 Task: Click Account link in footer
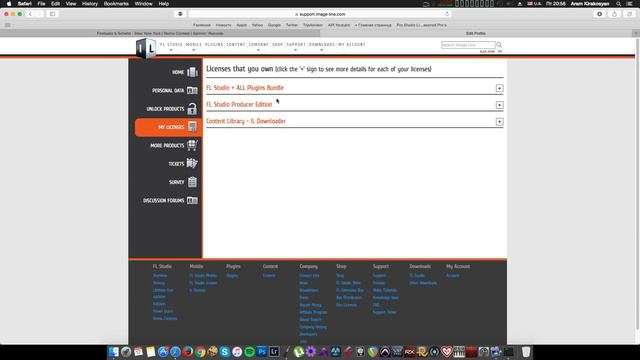[452, 276]
